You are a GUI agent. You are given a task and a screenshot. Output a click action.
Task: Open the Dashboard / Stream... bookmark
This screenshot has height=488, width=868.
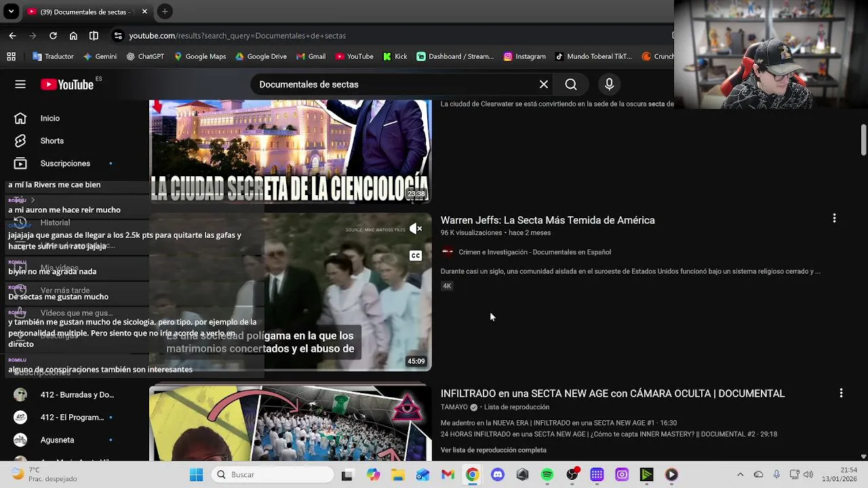pyautogui.click(x=455, y=56)
